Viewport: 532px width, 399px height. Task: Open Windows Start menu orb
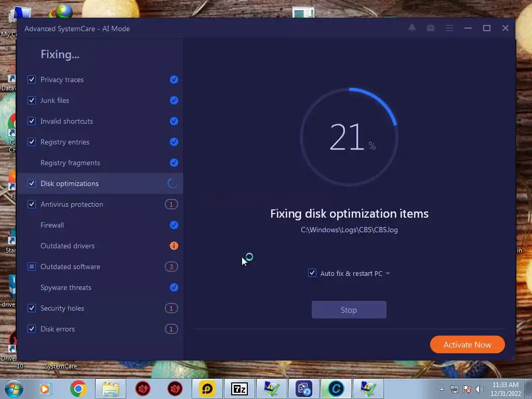[13, 389]
